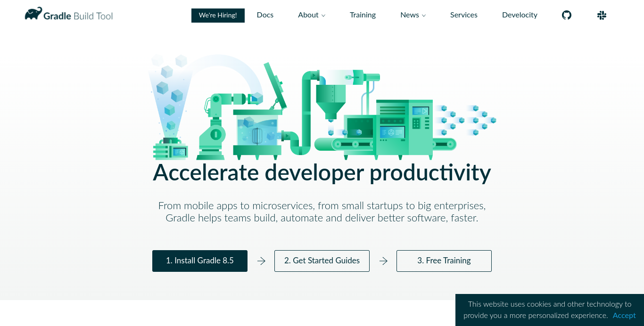Open the Slack community icon
The width and height of the screenshot is (644, 326).
tap(602, 15)
